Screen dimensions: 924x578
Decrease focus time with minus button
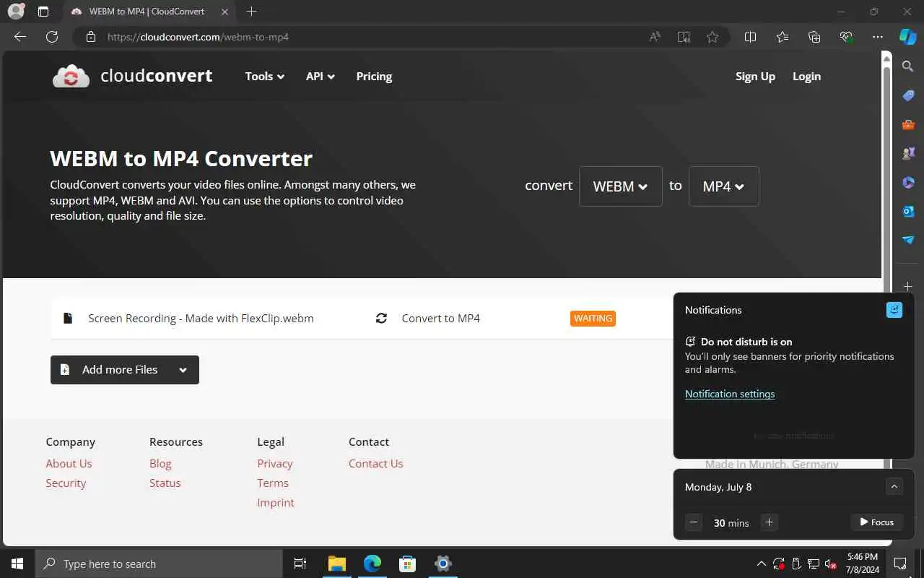[x=694, y=522]
